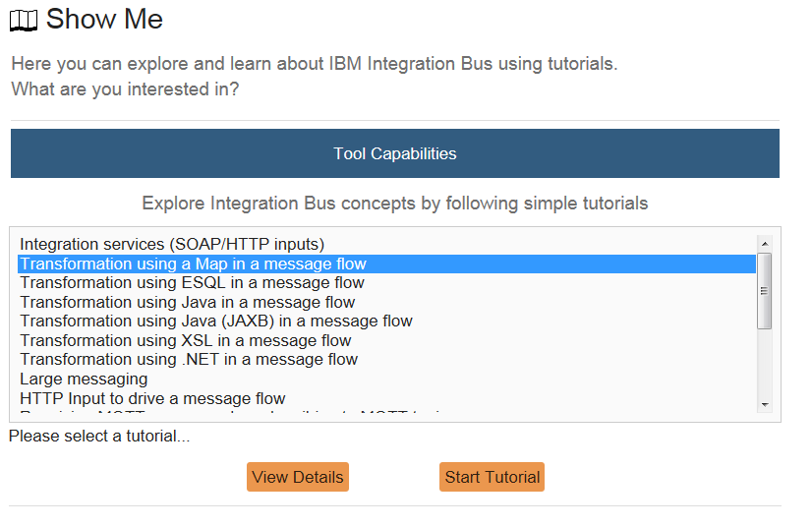Pick Transformation using Java in a message flow

click(187, 302)
